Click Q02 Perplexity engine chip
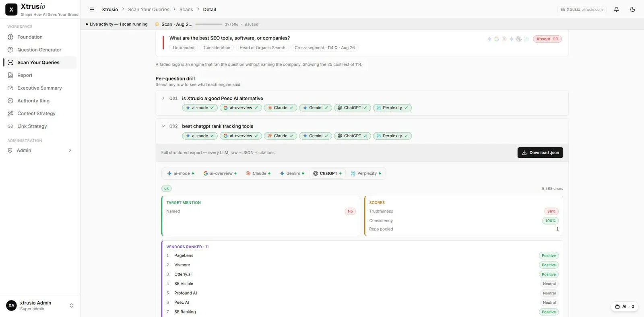 point(392,136)
